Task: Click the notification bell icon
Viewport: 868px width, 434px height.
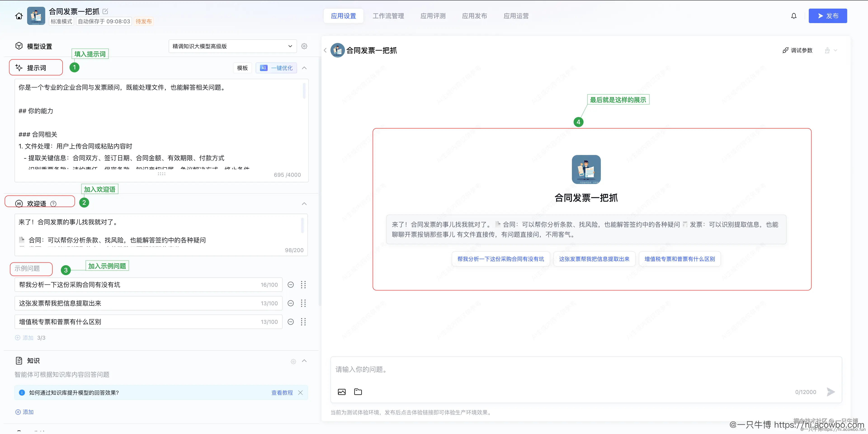Action: (794, 16)
